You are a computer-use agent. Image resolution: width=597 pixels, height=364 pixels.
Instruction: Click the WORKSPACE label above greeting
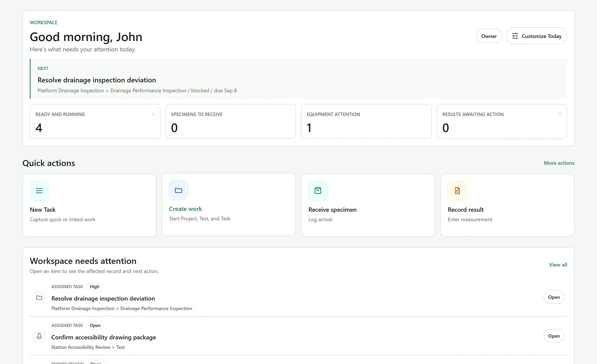tap(44, 22)
